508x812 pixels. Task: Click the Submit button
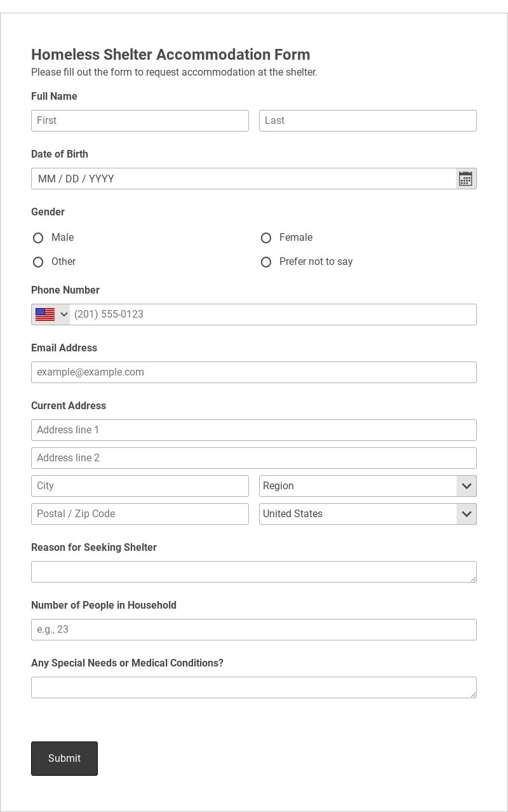tap(64, 759)
